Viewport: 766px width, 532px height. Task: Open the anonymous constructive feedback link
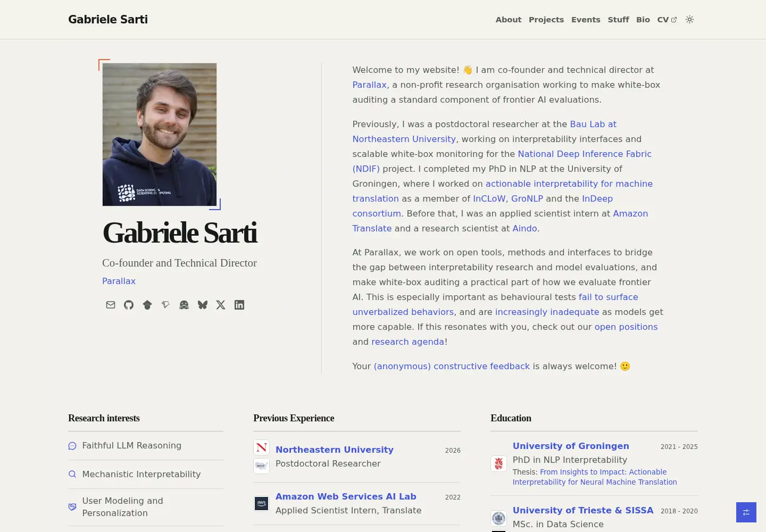click(x=452, y=366)
